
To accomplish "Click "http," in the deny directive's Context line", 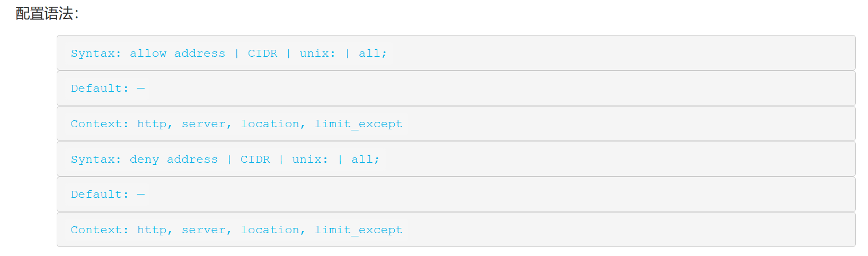I will click(x=154, y=230).
